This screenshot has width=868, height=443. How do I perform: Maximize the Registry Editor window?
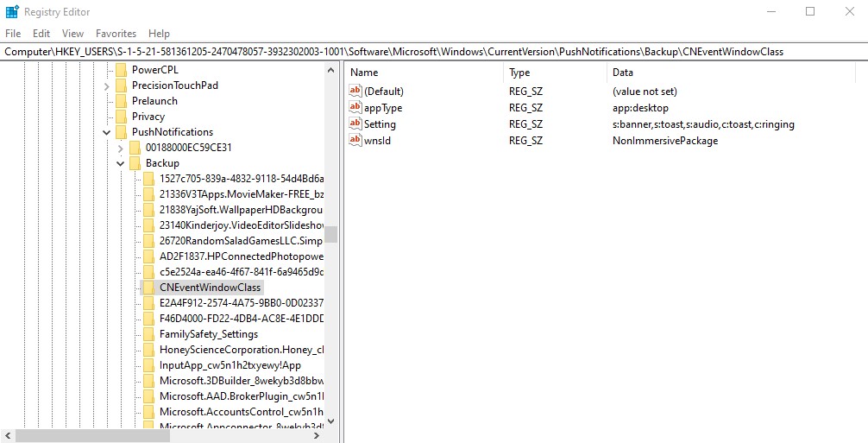click(810, 11)
